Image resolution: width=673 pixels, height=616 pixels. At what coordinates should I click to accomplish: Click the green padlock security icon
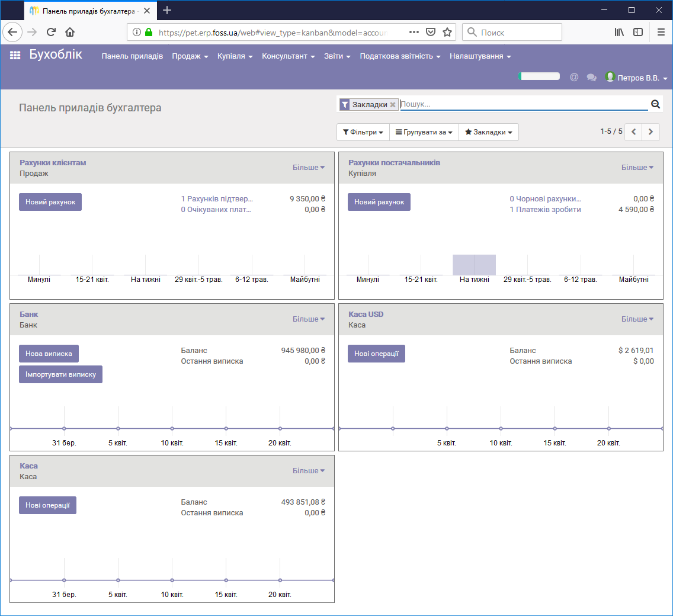149,32
